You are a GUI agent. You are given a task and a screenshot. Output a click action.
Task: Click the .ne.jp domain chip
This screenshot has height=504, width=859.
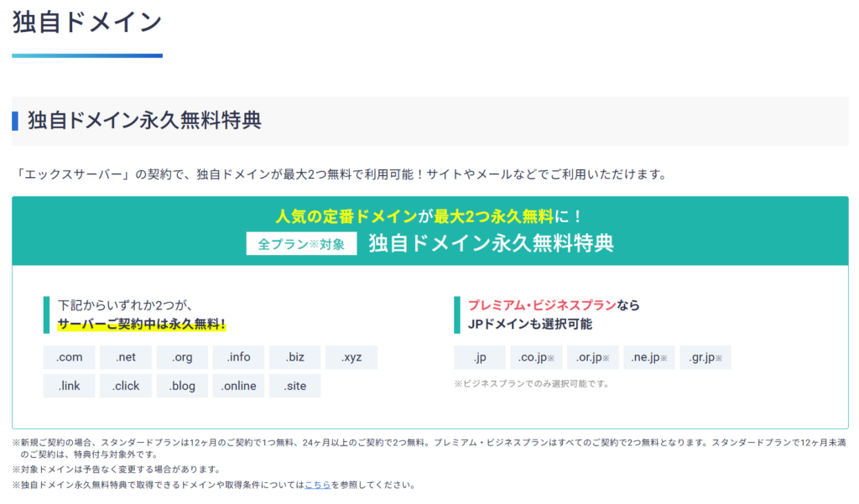(x=649, y=357)
